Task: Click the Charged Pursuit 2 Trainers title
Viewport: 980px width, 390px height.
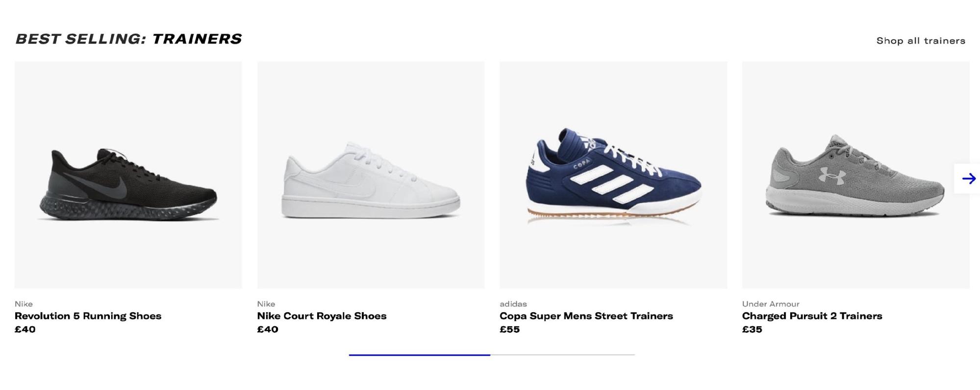Action: point(813,316)
